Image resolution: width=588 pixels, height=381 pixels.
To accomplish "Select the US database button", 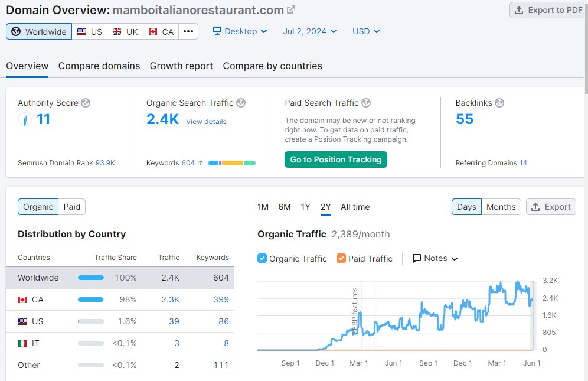I will click(90, 31).
